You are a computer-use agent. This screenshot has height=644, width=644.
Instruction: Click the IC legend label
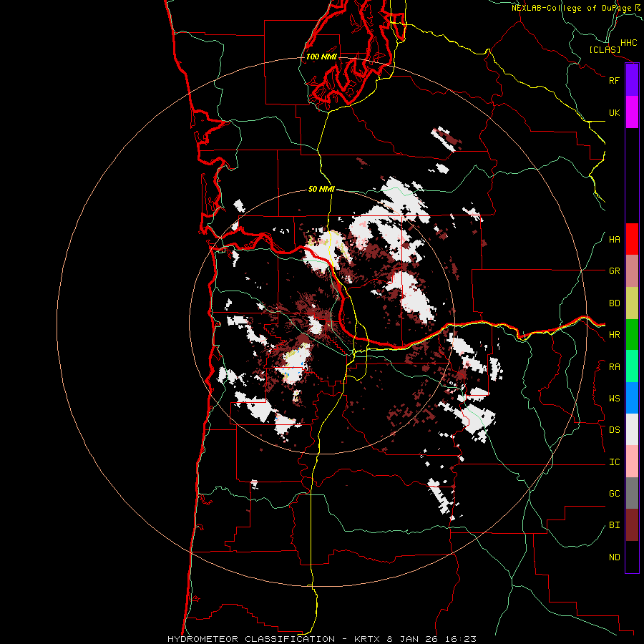(x=614, y=462)
